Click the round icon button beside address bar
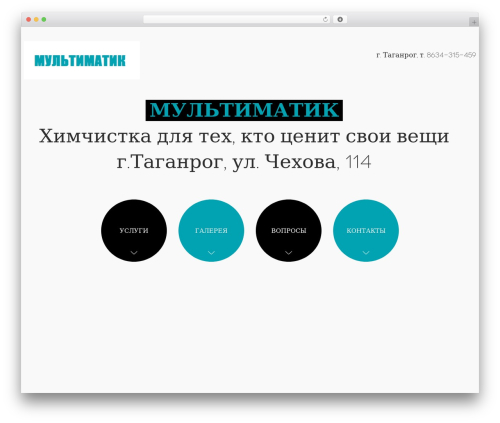Screen dimensions: 500x423 (x=340, y=20)
